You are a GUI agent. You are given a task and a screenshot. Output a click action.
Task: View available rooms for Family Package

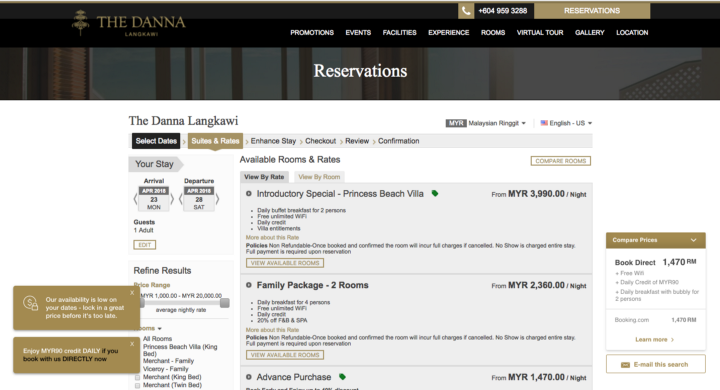pos(285,355)
